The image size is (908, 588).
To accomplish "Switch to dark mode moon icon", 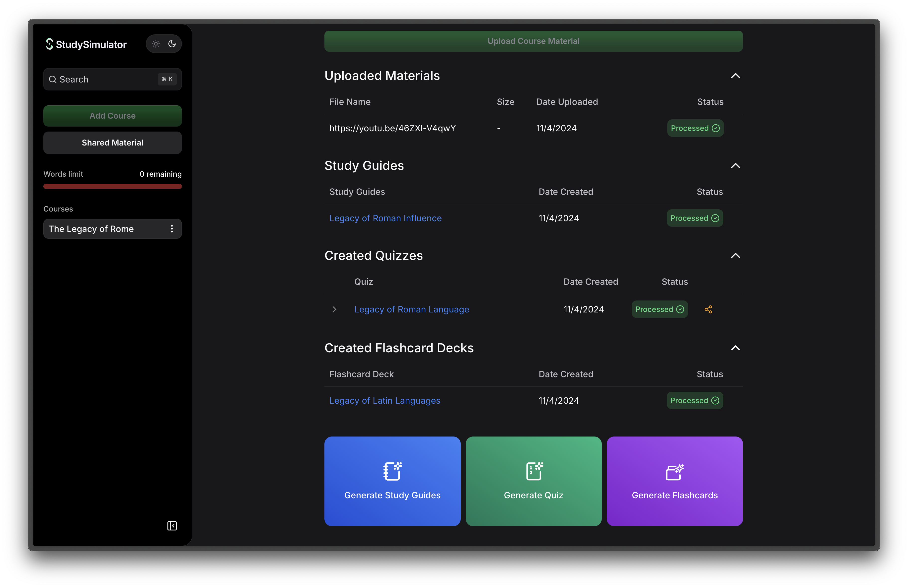I will pyautogui.click(x=172, y=44).
